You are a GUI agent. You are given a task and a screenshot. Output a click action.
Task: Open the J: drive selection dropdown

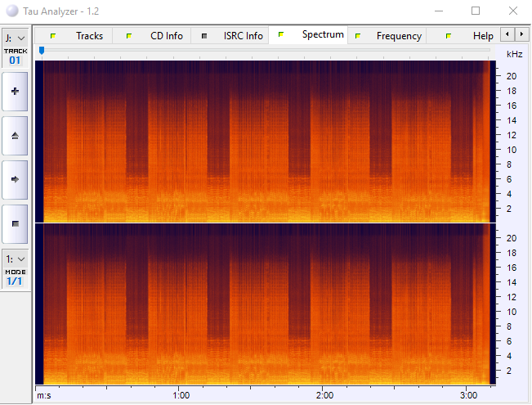coord(16,38)
